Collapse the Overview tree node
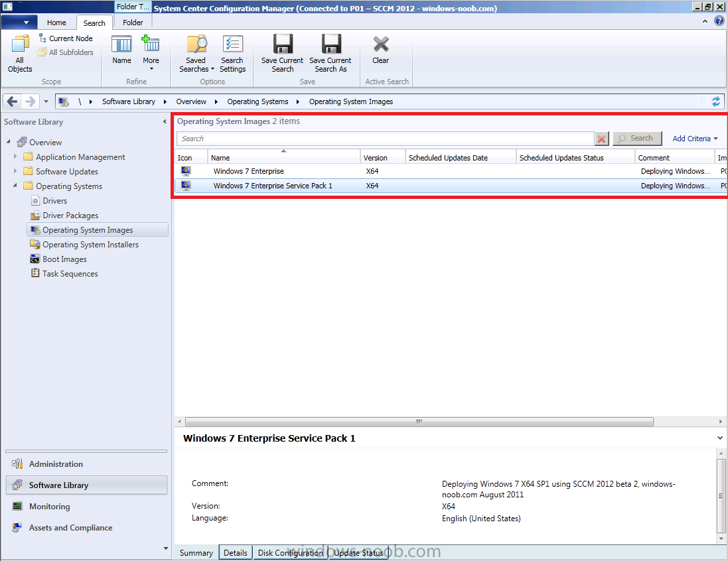This screenshot has height=561, width=728. click(x=9, y=141)
